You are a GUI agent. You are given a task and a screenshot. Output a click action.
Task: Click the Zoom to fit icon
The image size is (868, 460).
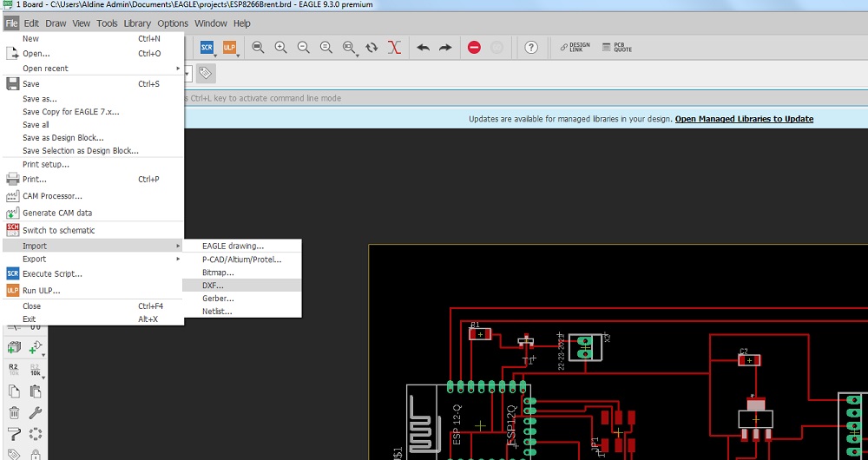coord(258,48)
